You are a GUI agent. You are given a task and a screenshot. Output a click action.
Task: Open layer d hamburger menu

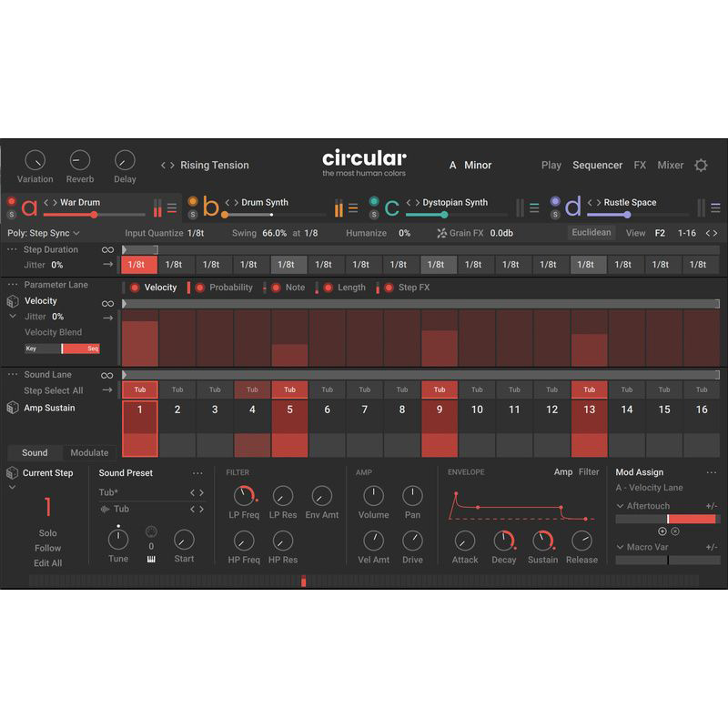point(715,208)
